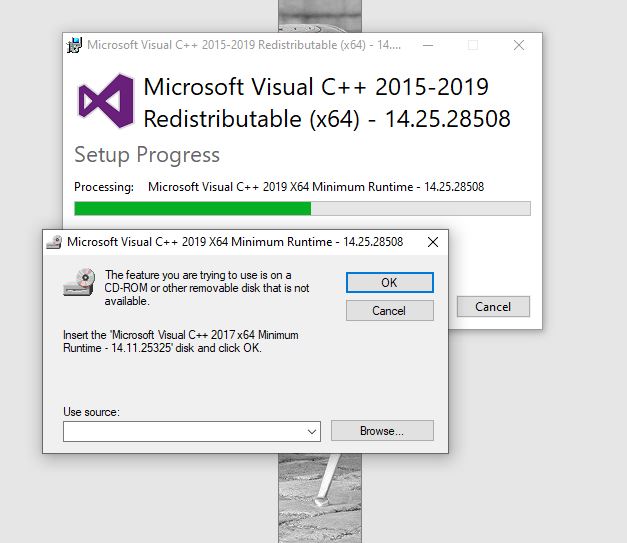Click Cancel in the Minimum Runtime dialog
This screenshot has height=543, width=627.
tap(389, 311)
